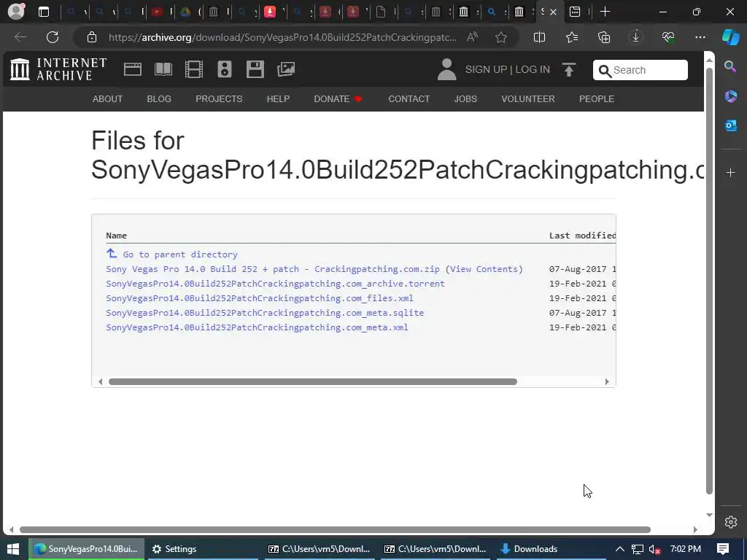Open the Collections icon
Viewport: 747px width, 560px height.
click(604, 37)
